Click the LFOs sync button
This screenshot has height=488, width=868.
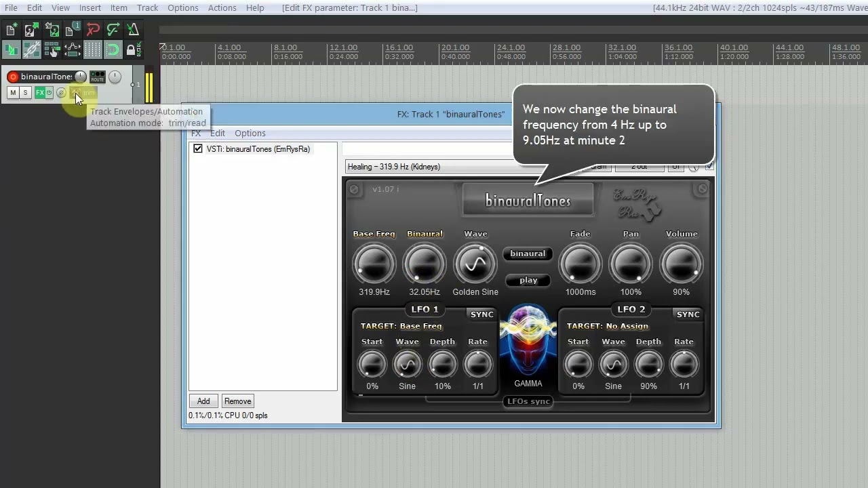pos(528,401)
